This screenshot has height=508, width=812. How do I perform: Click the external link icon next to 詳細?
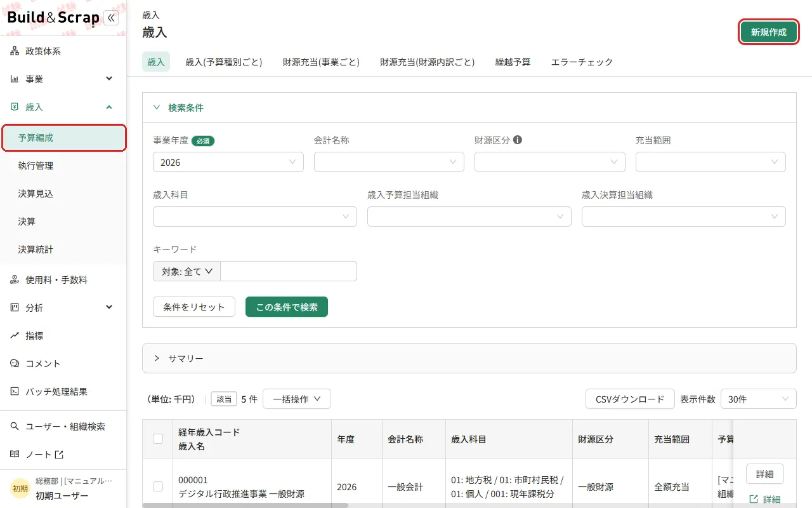[754, 499]
